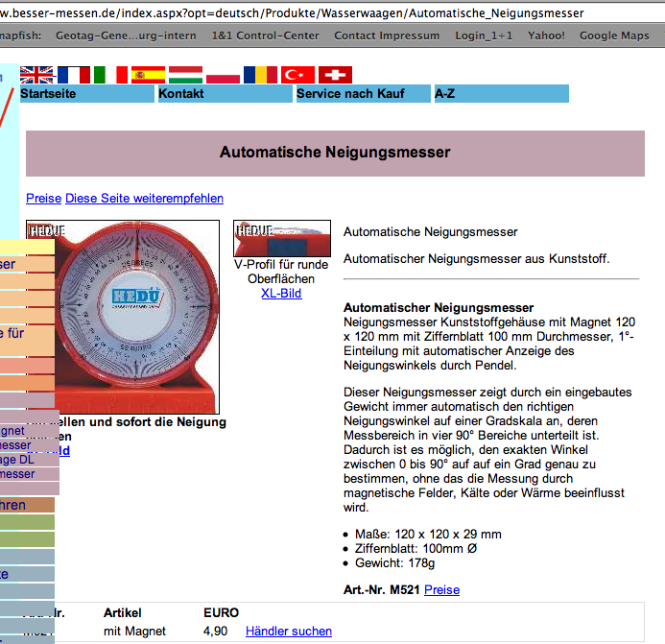The width and height of the screenshot is (665, 644).
Task: Click the Swiss flag icon
Action: (335, 75)
